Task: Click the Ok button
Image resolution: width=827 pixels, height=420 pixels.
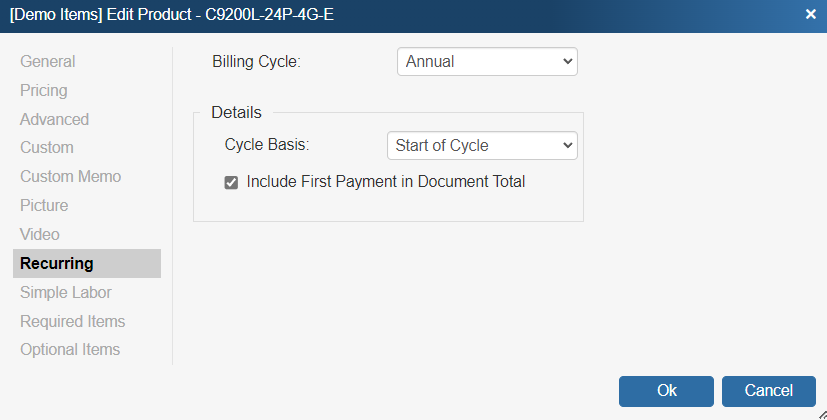Action: pyautogui.click(x=666, y=391)
